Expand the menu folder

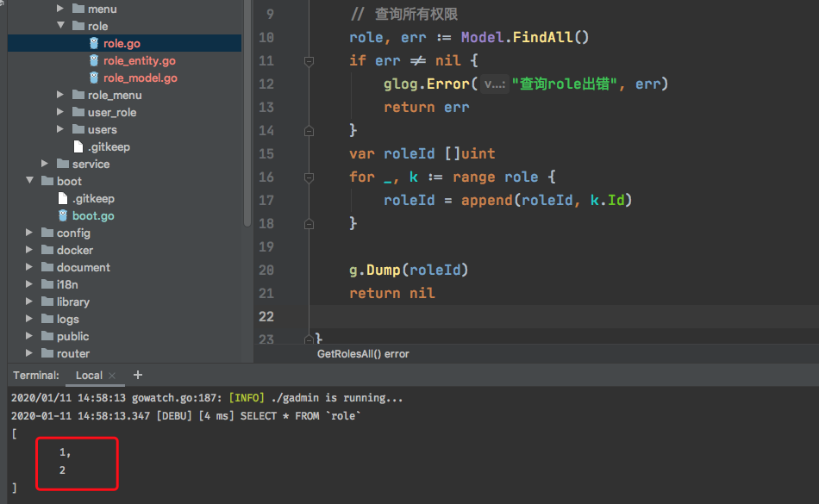click(x=60, y=9)
